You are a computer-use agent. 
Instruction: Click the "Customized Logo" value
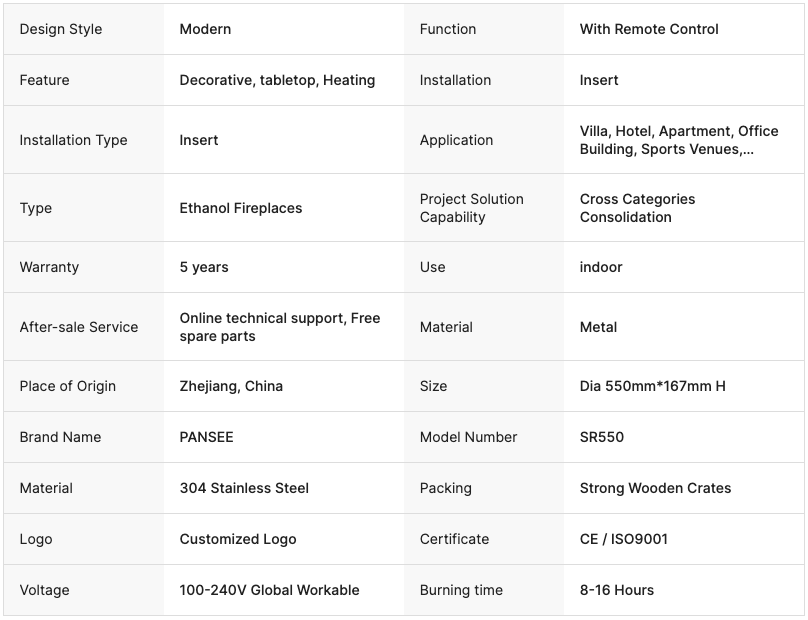pos(238,539)
